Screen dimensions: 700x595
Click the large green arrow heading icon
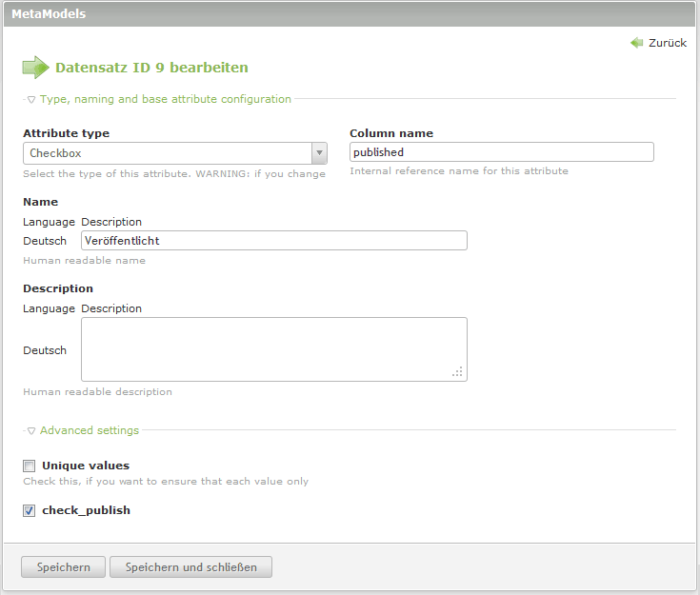(x=35, y=68)
